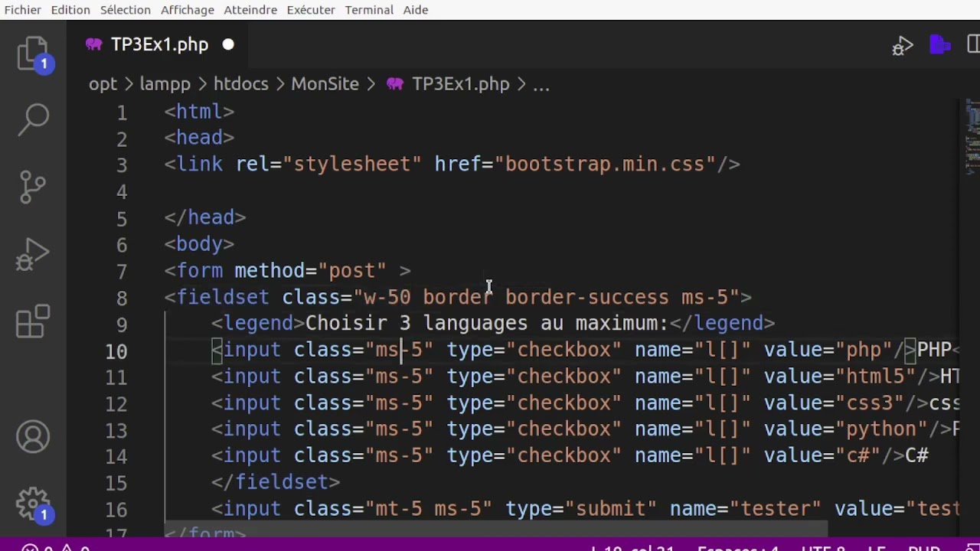This screenshot has width=980, height=551.
Task: Click line number 4 on the empty line
Action: [122, 192]
